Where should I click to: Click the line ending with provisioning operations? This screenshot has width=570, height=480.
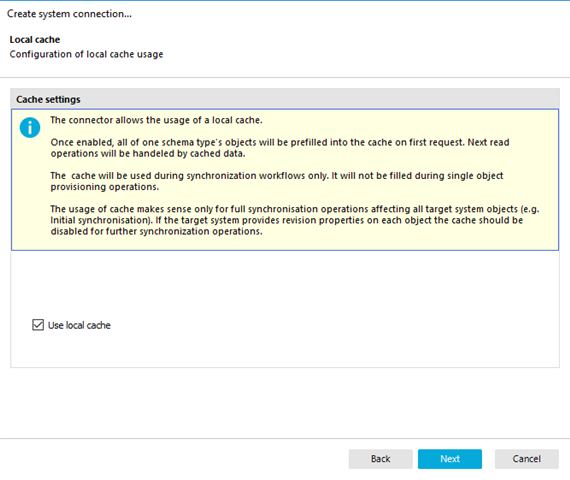tap(105, 187)
